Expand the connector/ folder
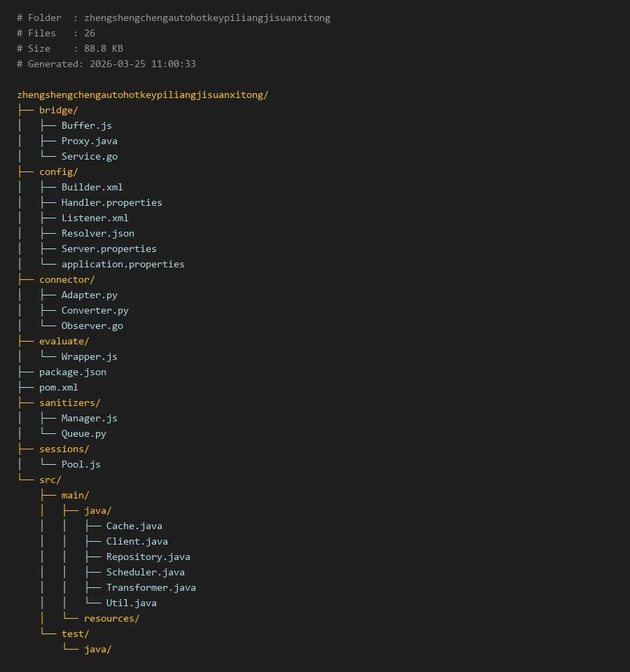The width and height of the screenshot is (630, 672). tap(66, 279)
